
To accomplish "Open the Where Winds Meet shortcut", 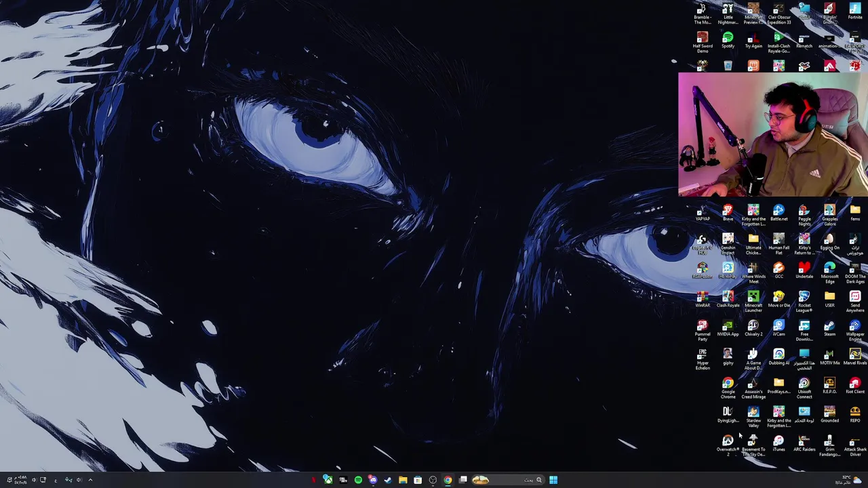I will tap(753, 273).
